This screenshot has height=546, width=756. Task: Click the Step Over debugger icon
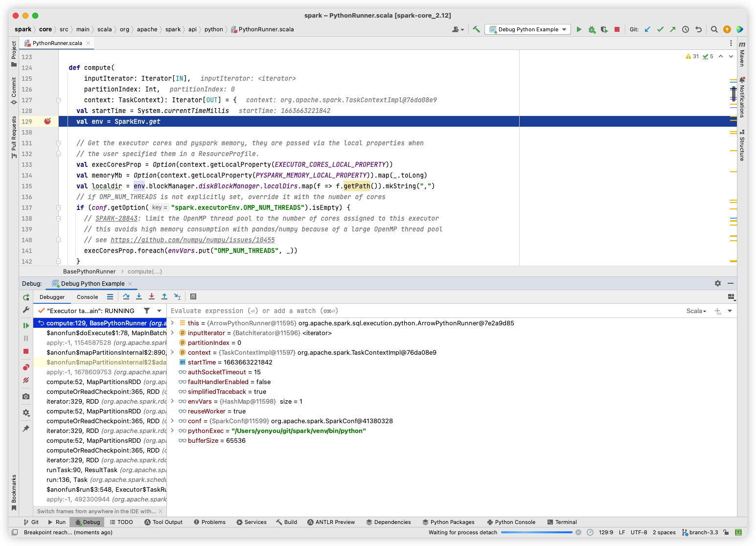pos(126,296)
